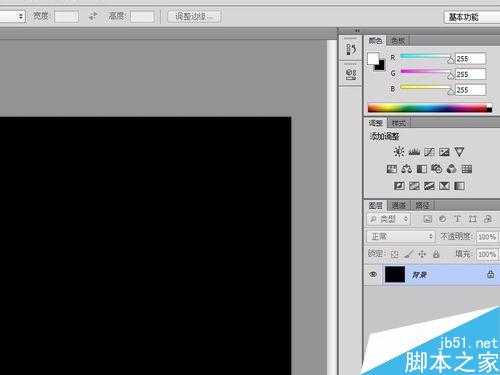Image resolution: width=500 pixels, height=375 pixels.
Task: Click the canvas vertical scrollbar
Action: (x=332, y=208)
